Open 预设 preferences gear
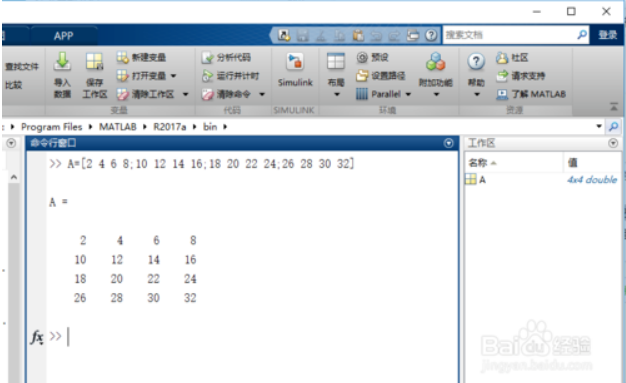 pos(372,58)
